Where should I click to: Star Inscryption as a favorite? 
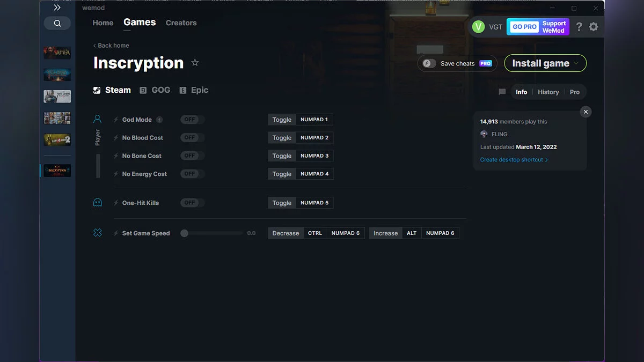click(195, 62)
